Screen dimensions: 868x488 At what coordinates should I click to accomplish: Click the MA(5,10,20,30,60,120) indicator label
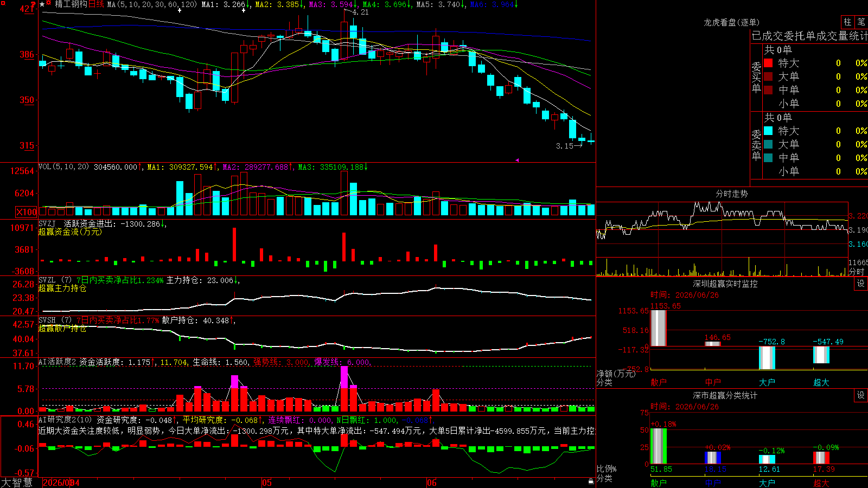(x=152, y=4)
